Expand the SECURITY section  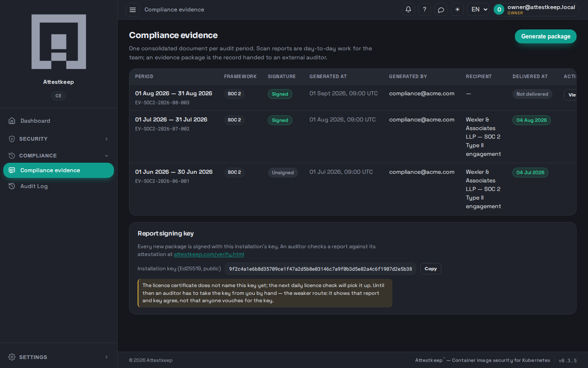[58, 139]
